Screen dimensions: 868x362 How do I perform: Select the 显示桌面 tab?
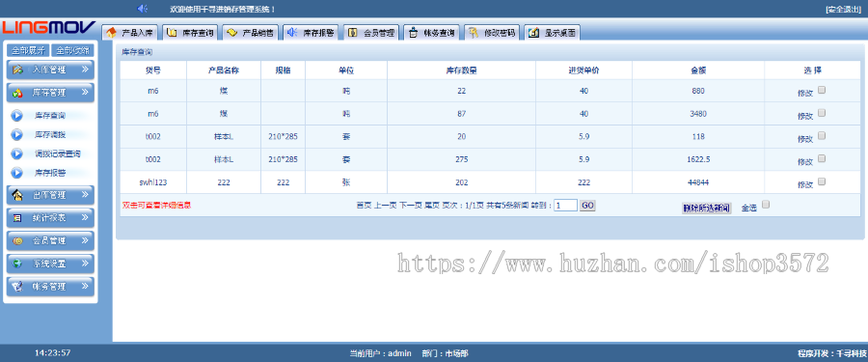pyautogui.click(x=553, y=33)
